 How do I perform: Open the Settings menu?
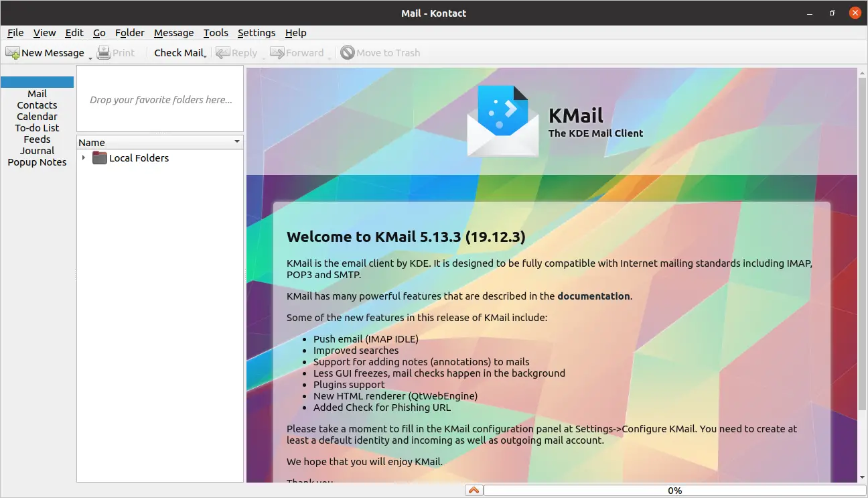click(x=257, y=32)
